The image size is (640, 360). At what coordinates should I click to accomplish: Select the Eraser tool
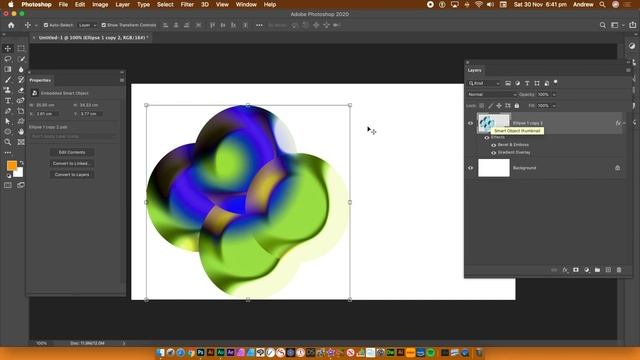tap(21, 90)
